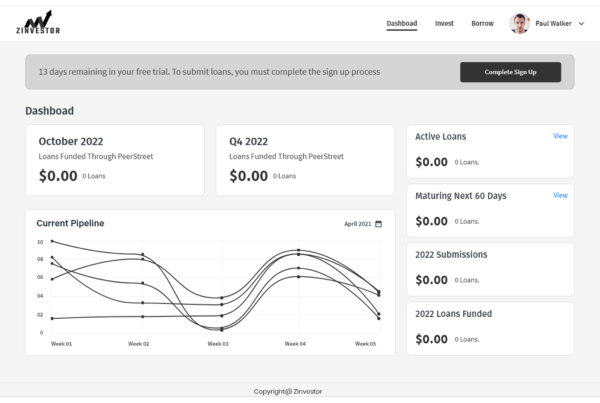Screen dimensions: 600x403
Task: Select the Q4 2022 loans card
Action: pos(305,160)
